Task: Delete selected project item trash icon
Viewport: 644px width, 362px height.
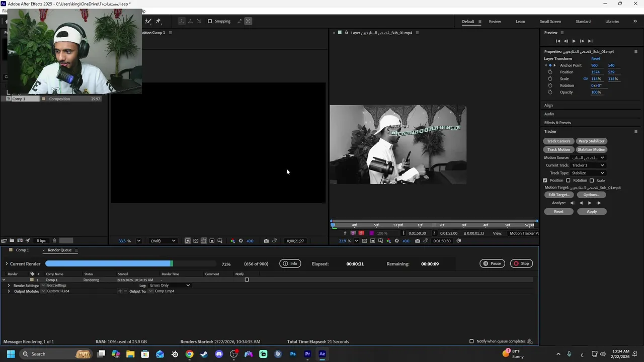Action: pos(54,241)
